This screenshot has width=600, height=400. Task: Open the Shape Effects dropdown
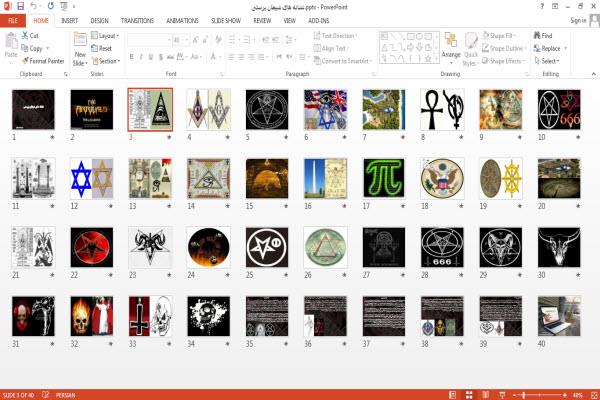[x=504, y=61]
